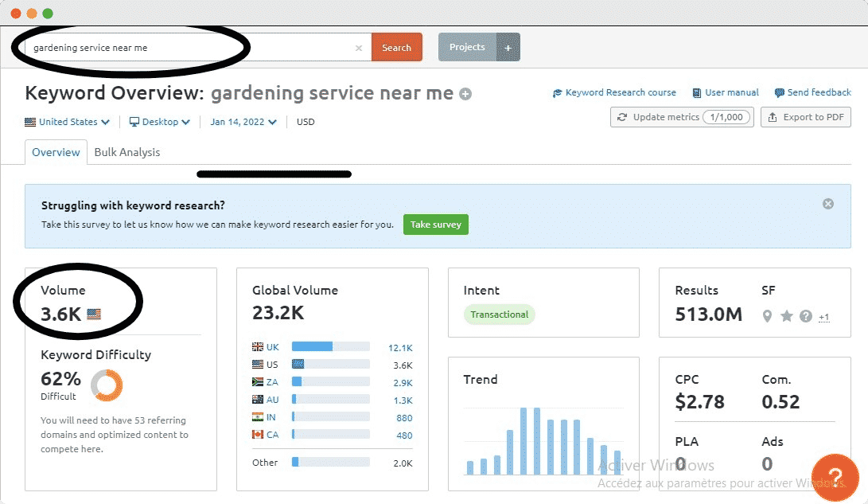Open the Keyword Research course link

[614, 92]
